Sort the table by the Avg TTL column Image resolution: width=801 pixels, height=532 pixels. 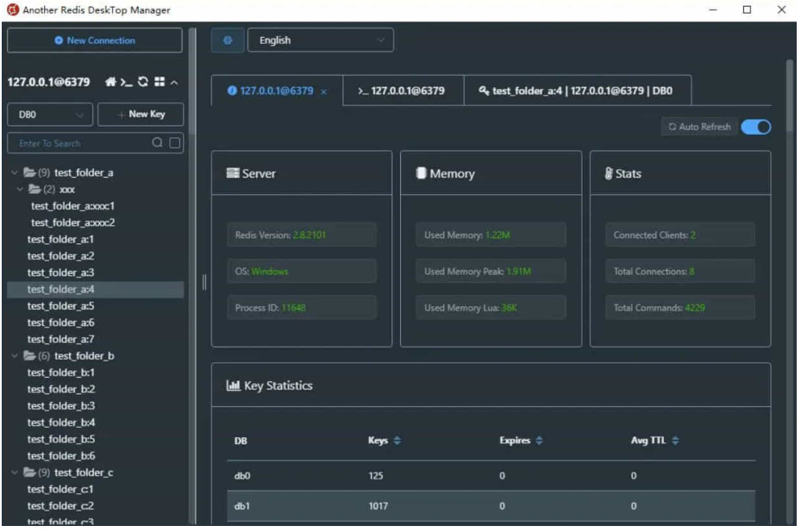tap(675, 441)
